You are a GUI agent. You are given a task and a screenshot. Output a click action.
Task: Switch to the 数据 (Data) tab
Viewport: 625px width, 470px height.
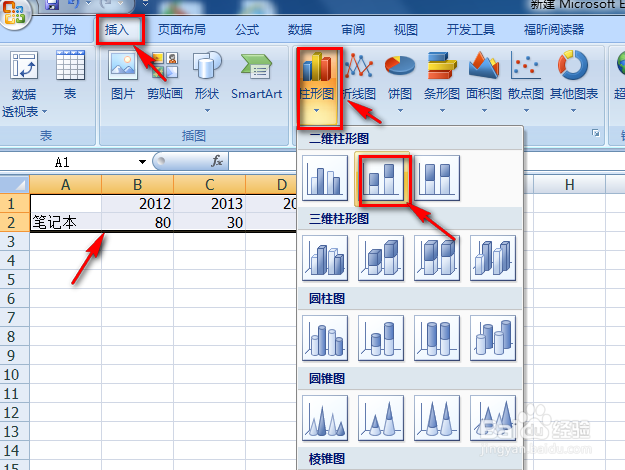(x=300, y=29)
